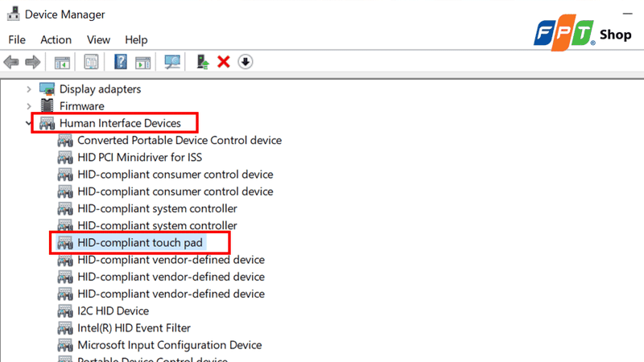
Task: Click the red X Uninstall device icon
Action: [224, 62]
